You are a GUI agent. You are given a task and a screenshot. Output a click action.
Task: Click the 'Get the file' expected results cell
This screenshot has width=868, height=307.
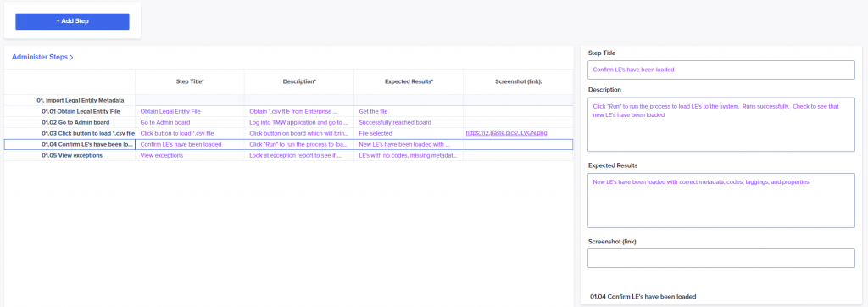pyautogui.click(x=409, y=111)
